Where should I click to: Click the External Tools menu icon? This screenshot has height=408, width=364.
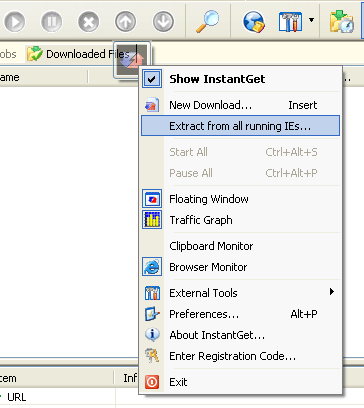(x=152, y=293)
